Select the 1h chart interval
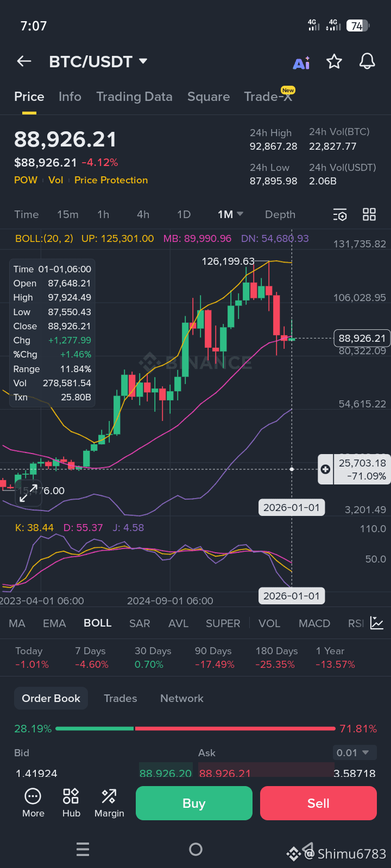391x868 pixels. [x=103, y=214]
